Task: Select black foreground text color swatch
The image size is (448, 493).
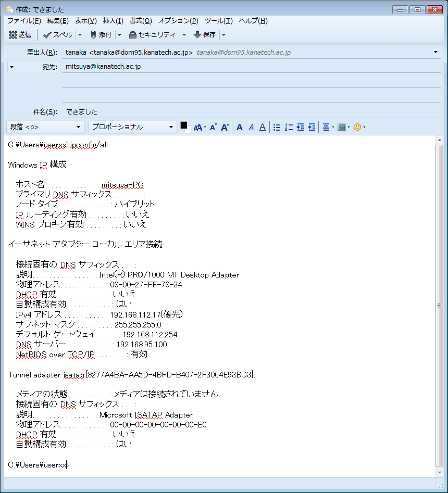Action: point(183,125)
